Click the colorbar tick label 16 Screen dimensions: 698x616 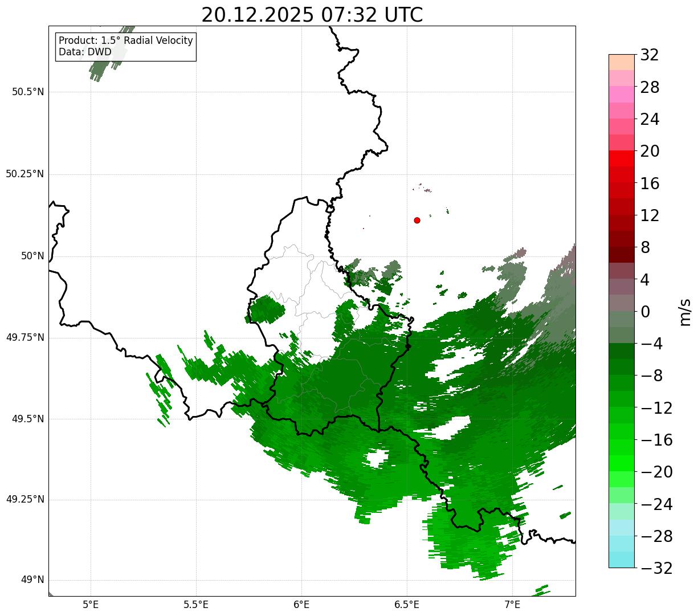coord(650,183)
